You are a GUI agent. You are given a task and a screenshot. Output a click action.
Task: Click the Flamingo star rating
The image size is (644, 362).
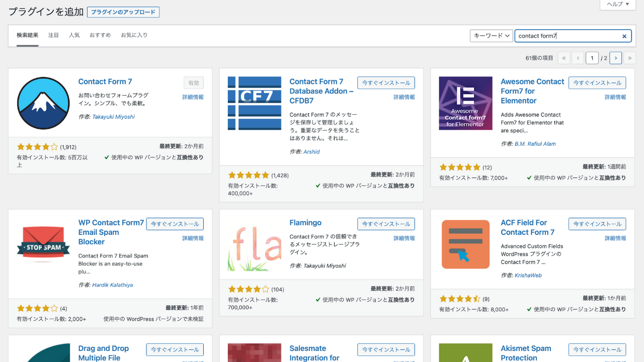[249, 290]
